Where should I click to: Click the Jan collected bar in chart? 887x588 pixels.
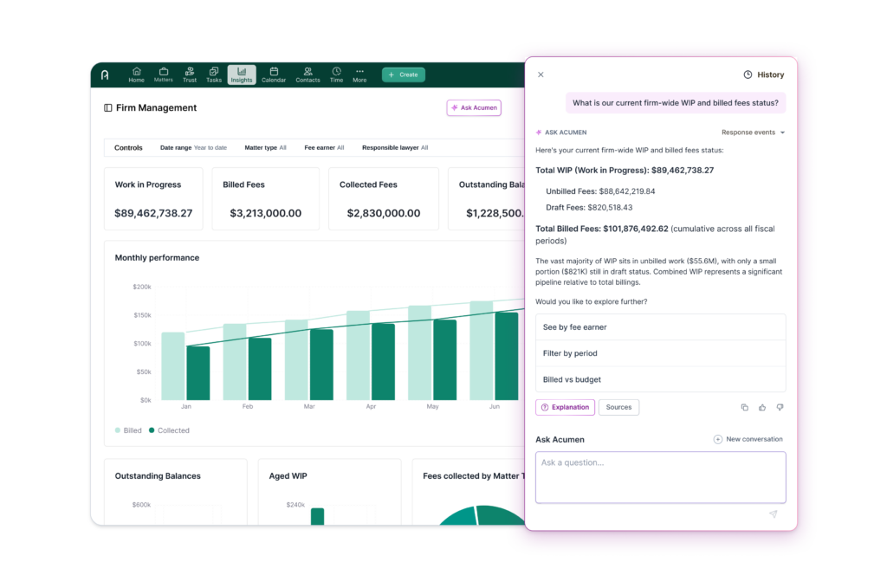point(198,373)
